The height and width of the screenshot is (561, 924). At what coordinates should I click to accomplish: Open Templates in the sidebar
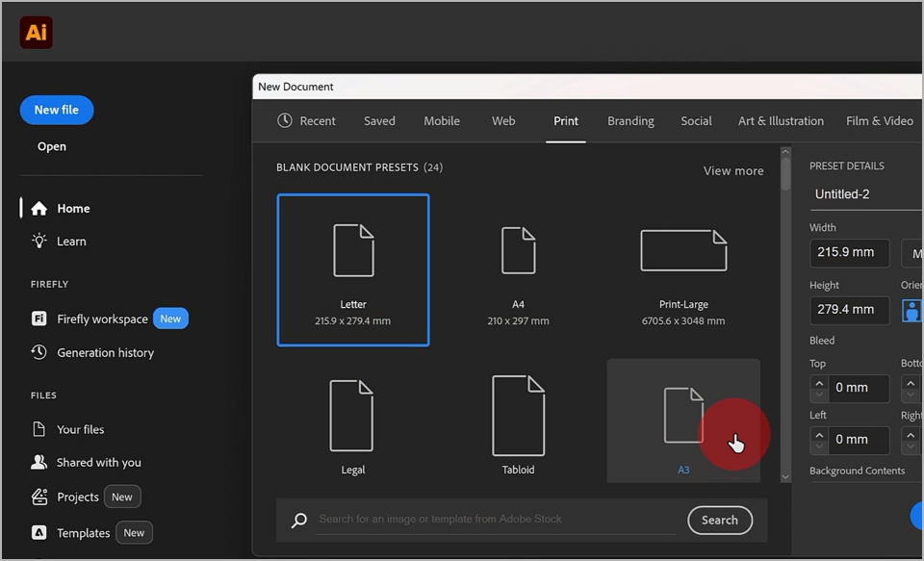(x=83, y=533)
